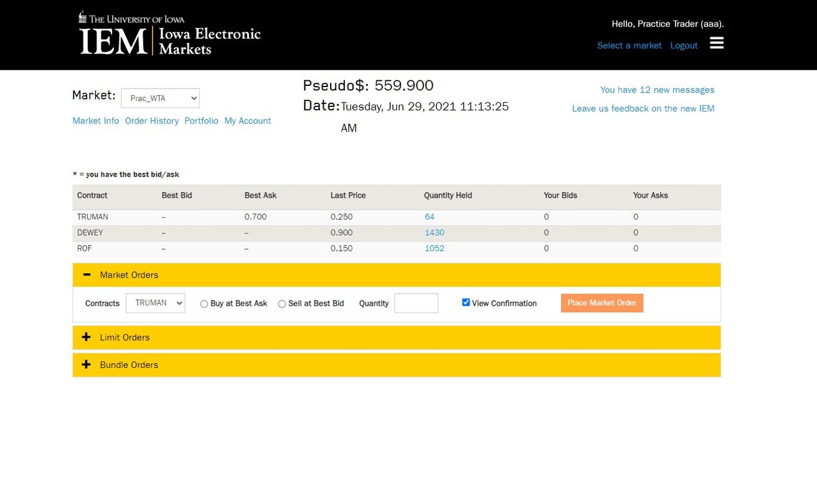Open the Market selection dropdown
Screen dimensions: 817x504
tap(160, 98)
